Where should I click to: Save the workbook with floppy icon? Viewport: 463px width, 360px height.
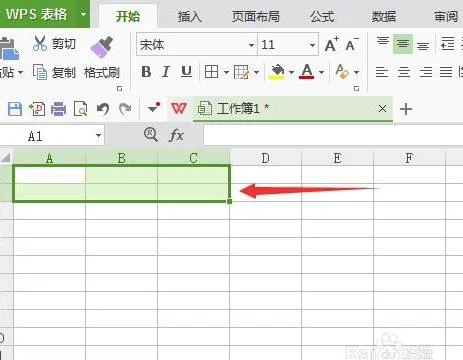[15, 109]
